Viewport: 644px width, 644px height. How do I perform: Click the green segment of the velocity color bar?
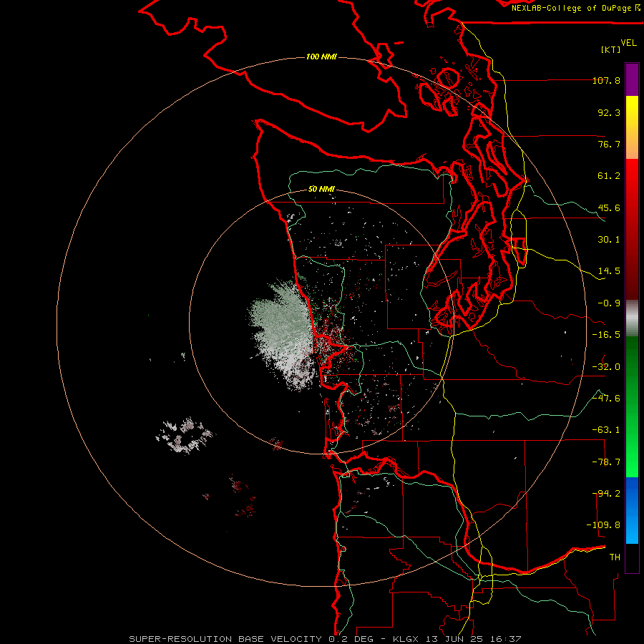tap(632, 406)
